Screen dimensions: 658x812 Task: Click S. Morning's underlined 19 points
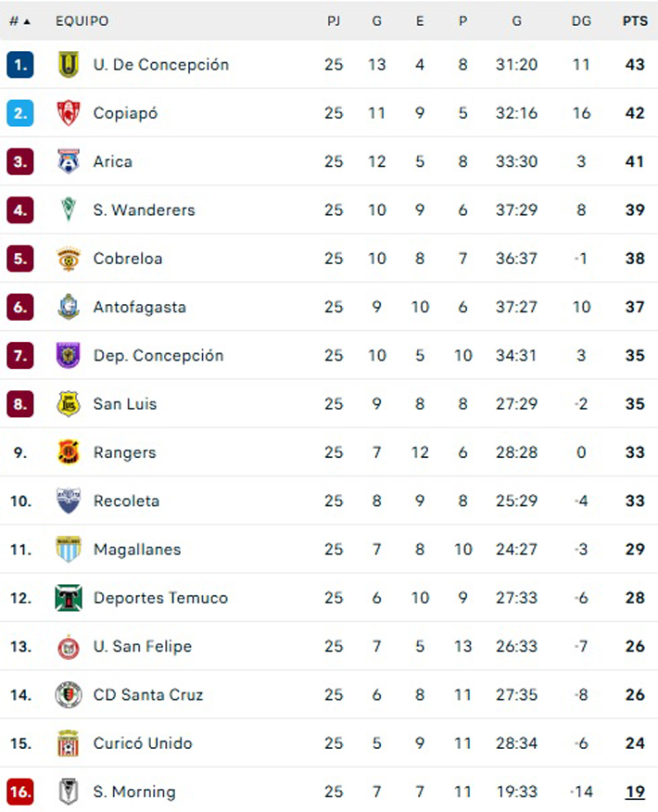[635, 792]
